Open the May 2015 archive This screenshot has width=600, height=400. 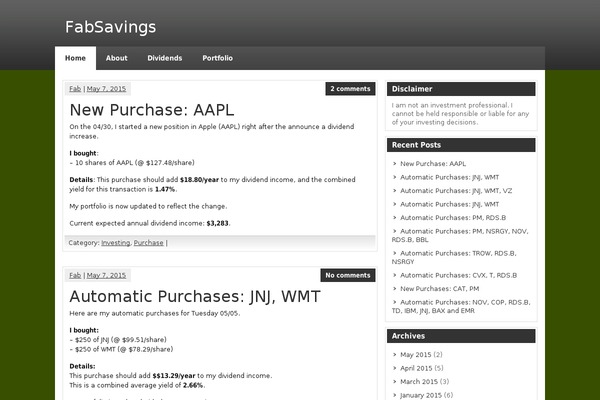[x=416, y=355]
